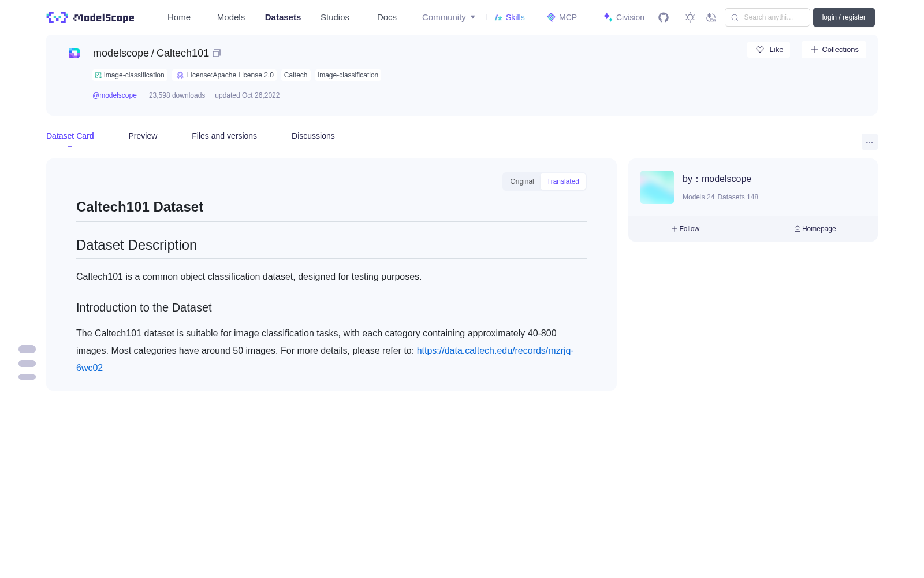This screenshot has height=578, width=924.
Task: Open the GitHub icon link
Action: coord(664,17)
